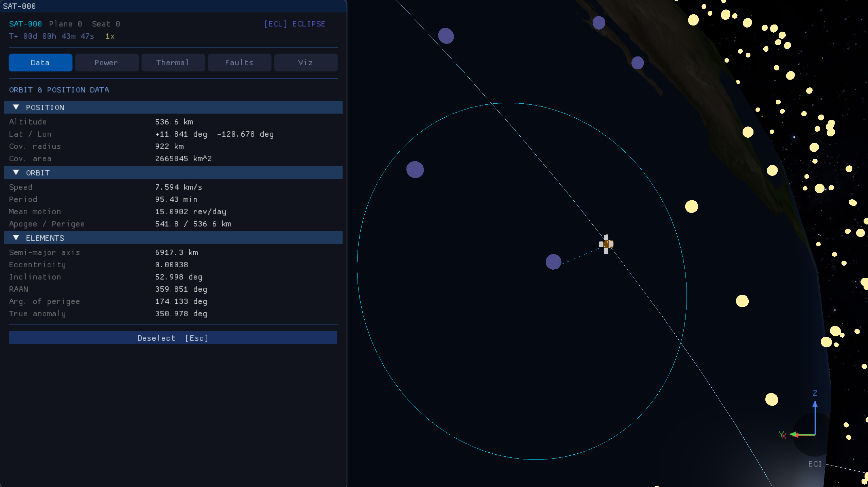Click the green Y axis arrow of gizmo

pyautogui.click(x=802, y=434)
